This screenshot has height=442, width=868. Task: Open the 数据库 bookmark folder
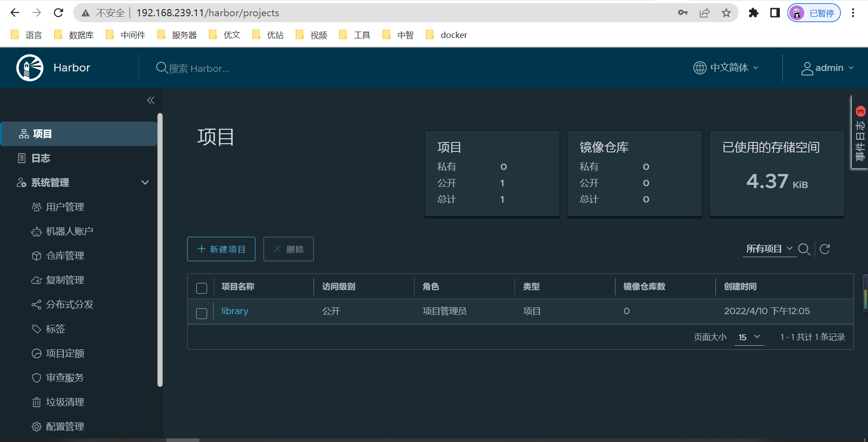pos(74,35)
